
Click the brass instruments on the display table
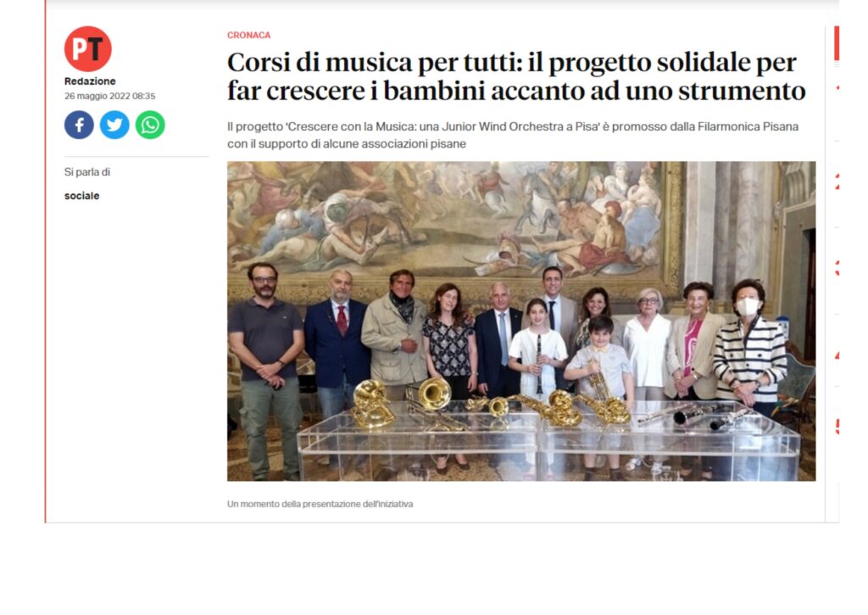pos(490,405)
